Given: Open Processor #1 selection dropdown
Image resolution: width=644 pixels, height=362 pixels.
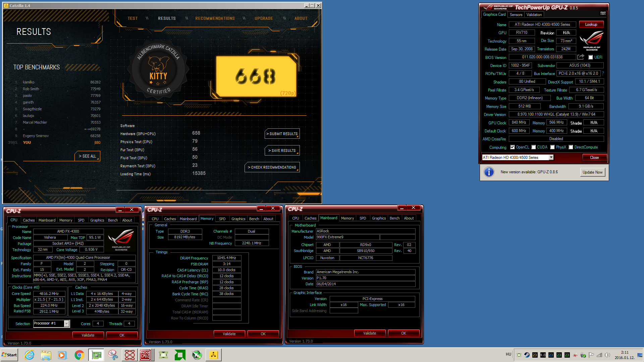Looking at the screenshot, I should click(67, 324).
